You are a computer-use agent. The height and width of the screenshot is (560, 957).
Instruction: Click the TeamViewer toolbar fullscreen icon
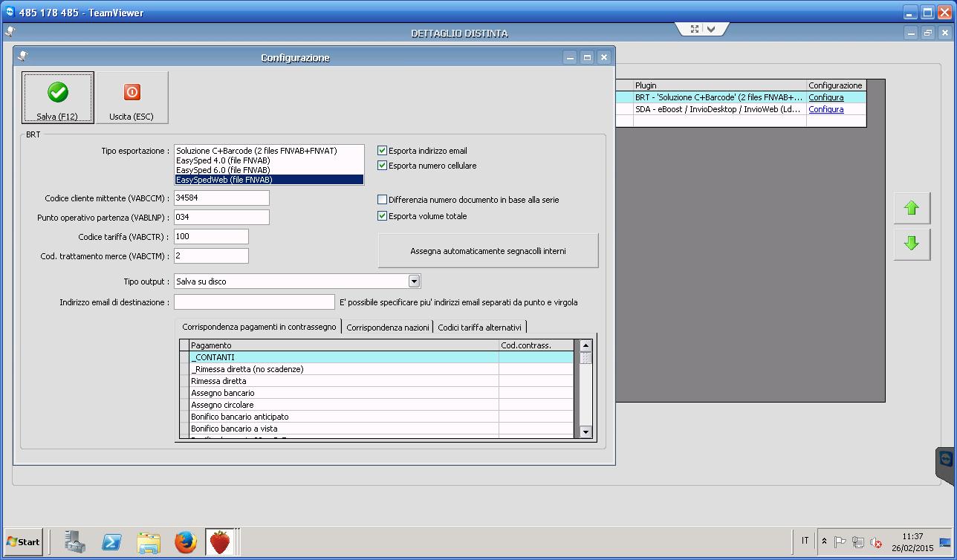pyautogui.click(x=695, y=29)
